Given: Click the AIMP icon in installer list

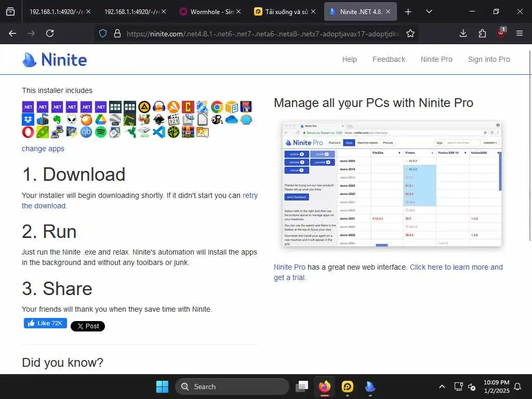Looking at the screenshot, I should [144, 107].
